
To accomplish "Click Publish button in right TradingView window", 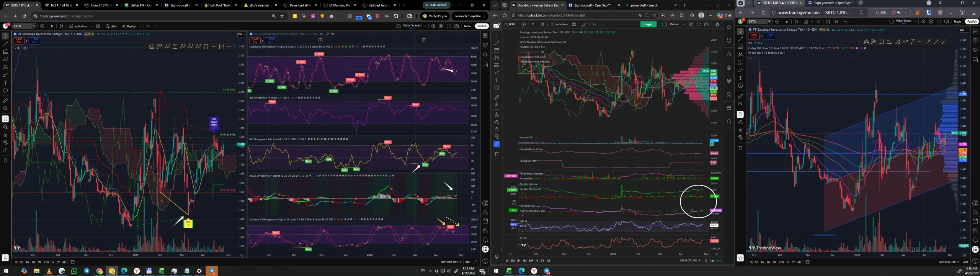I will 972,21.
